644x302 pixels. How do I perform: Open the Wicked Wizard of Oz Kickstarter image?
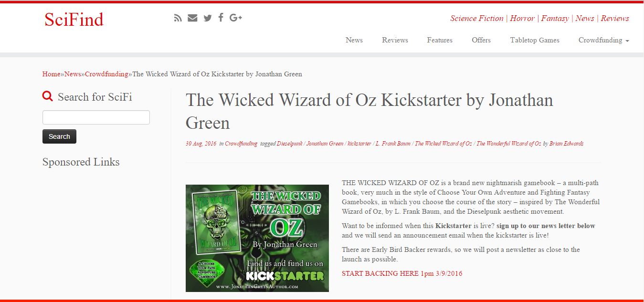[257, 238]
